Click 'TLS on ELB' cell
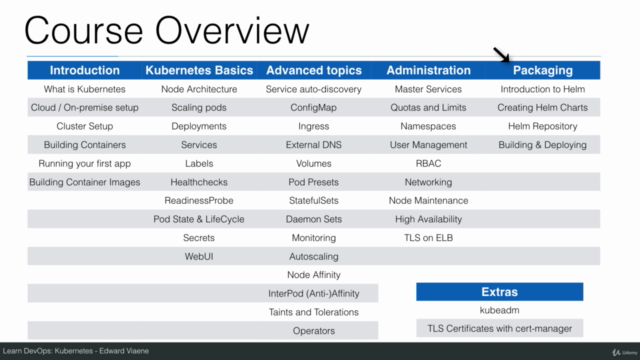 point(428,238)
